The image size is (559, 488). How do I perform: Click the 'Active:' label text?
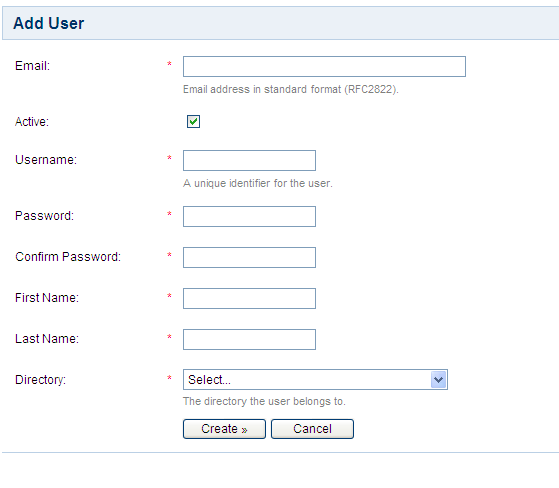point(32,122)
